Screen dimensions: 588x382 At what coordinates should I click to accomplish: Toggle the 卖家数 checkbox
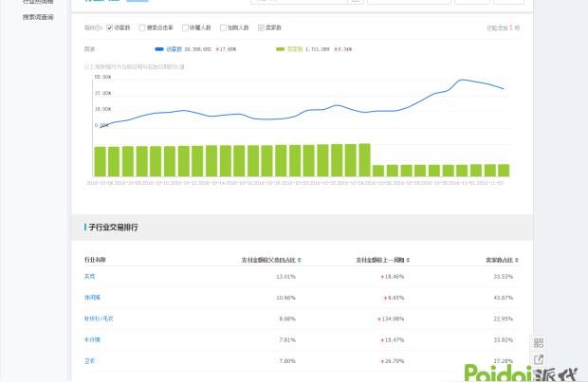coord(261,27)
